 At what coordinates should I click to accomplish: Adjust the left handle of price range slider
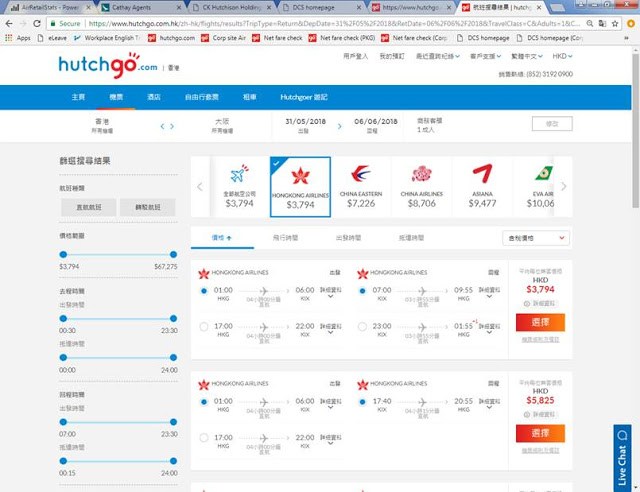click(x=63, y=254)
